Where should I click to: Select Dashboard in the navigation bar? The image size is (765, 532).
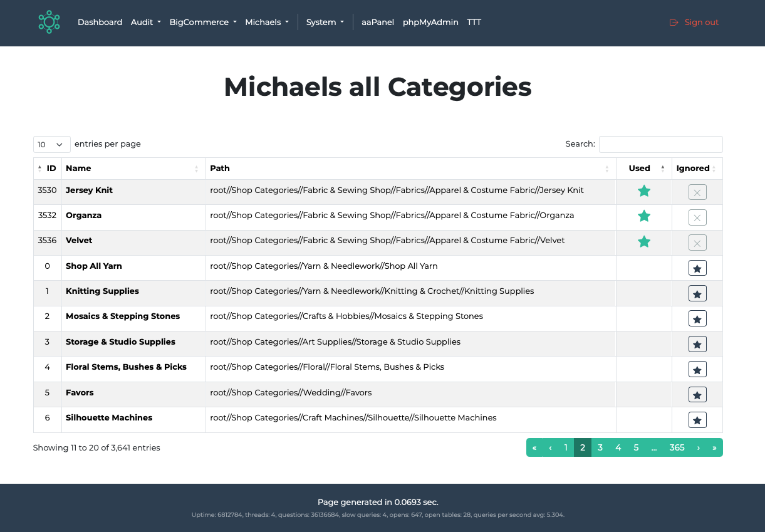[x=100, y=22]
